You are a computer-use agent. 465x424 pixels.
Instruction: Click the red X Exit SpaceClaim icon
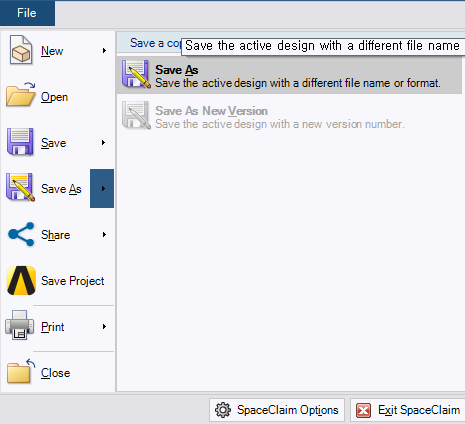pyautogui.click(x=364, y=410)
